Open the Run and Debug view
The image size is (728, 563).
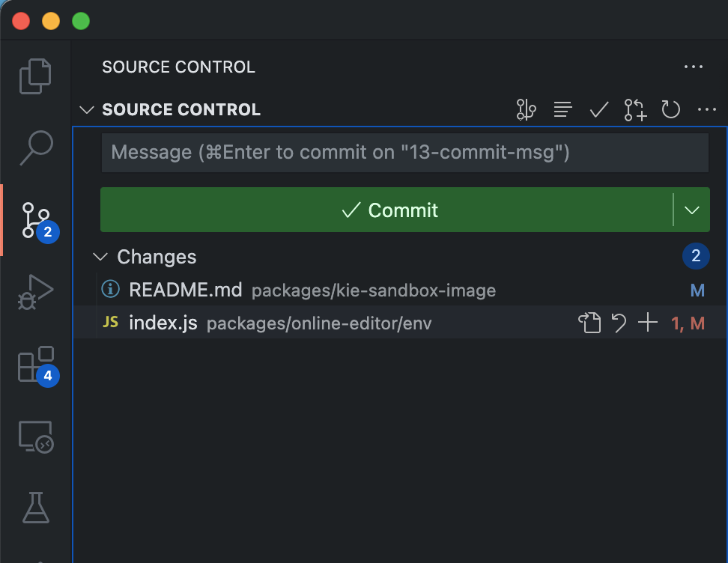click(35, 292)
